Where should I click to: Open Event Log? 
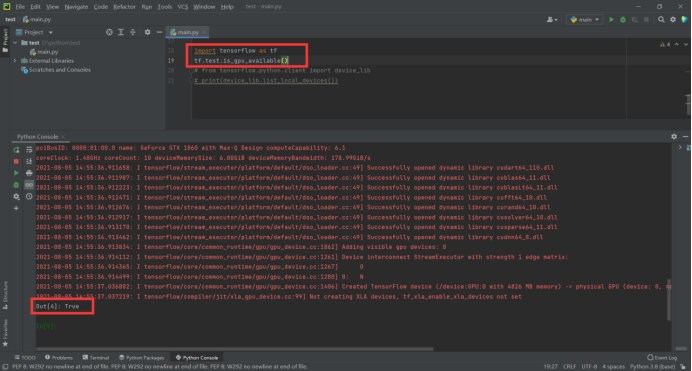[662, 358]
